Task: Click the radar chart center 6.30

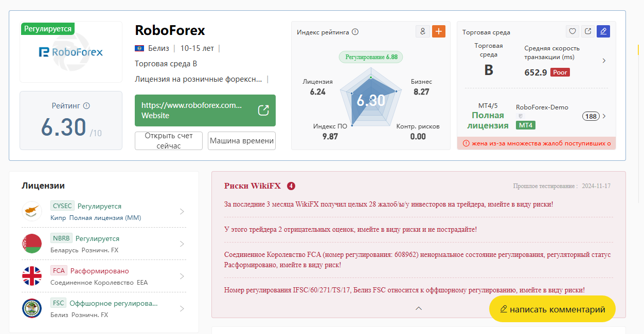Action: pos(371,101)
